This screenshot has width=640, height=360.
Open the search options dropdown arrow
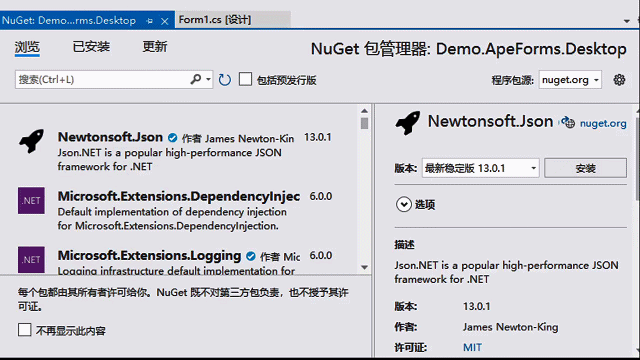click(208, 79)
